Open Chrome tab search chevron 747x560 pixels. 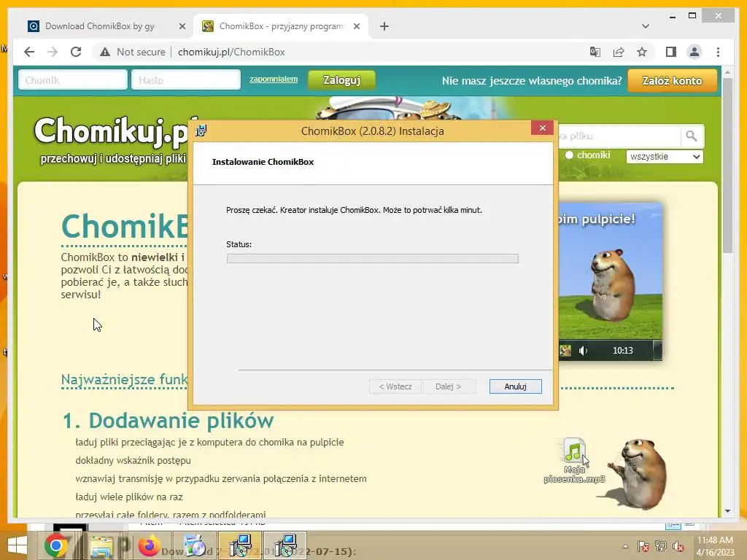[x=646, y=26]
